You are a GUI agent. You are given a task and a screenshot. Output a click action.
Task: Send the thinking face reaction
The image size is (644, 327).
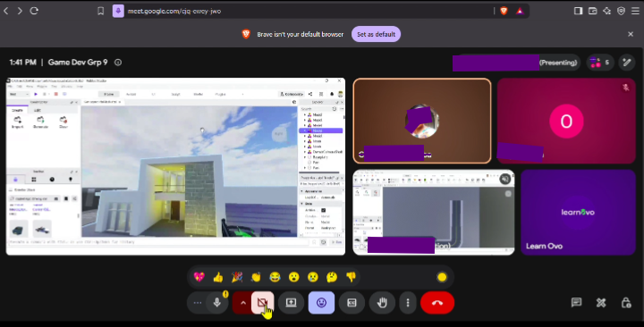coord(332,277)
